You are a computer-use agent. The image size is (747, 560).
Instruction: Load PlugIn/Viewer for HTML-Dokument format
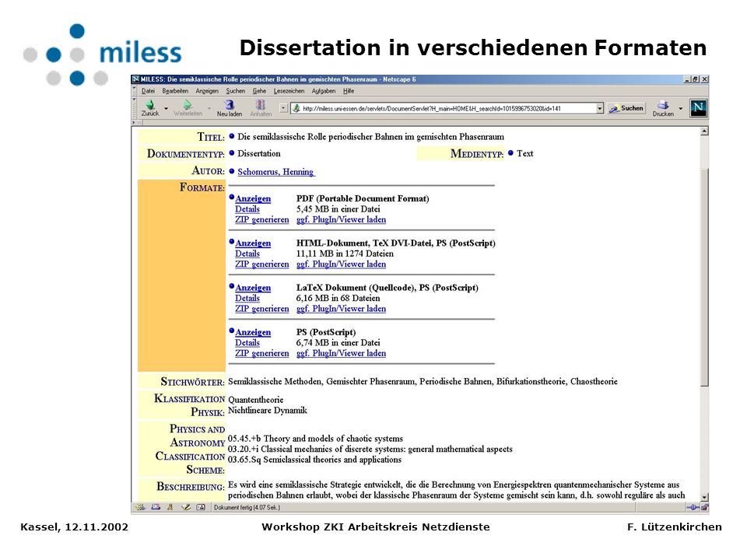(341, 264)
